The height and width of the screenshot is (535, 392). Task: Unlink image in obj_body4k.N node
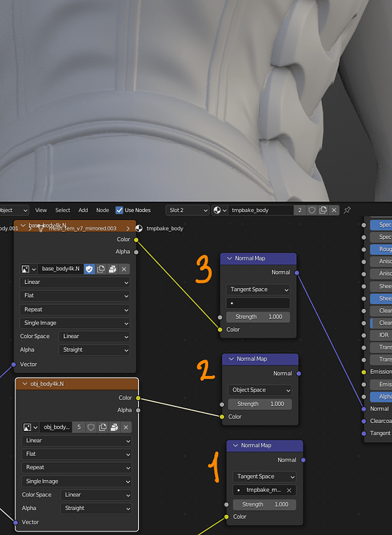(x=125, y=427)
